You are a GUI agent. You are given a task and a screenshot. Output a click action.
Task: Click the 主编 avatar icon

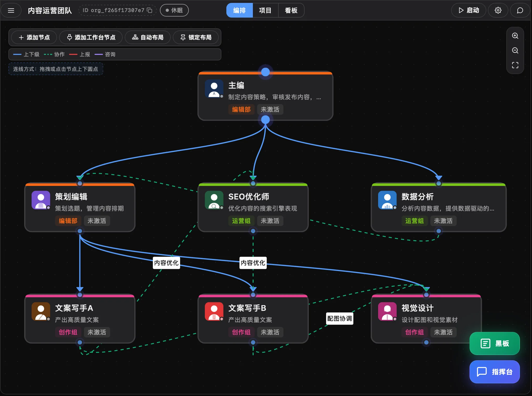[214, 89]
